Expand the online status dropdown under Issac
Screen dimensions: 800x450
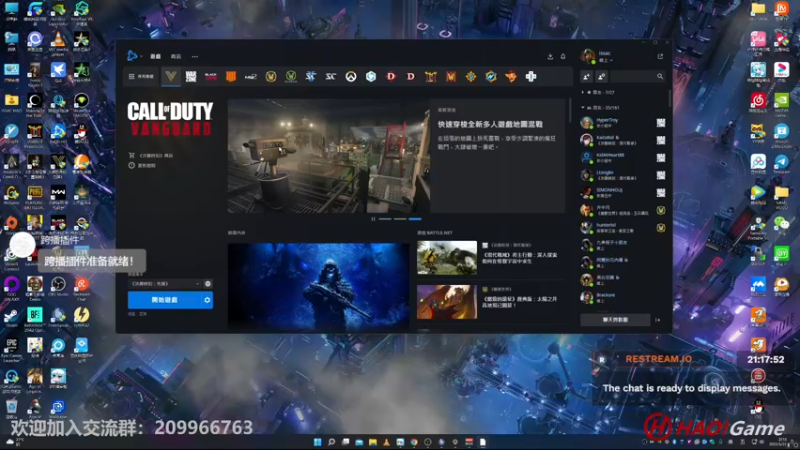tap(606, 61)
